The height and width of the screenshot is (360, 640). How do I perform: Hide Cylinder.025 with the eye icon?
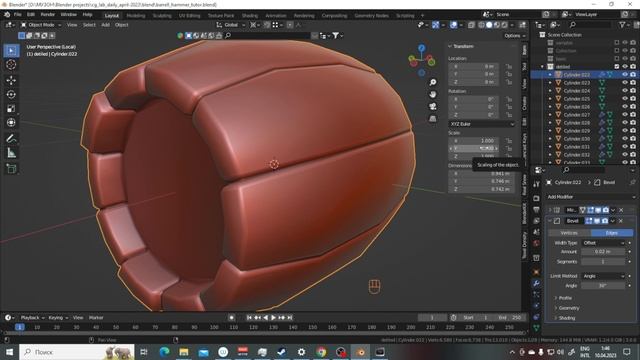pyautogui.click(x=624, y=99)
